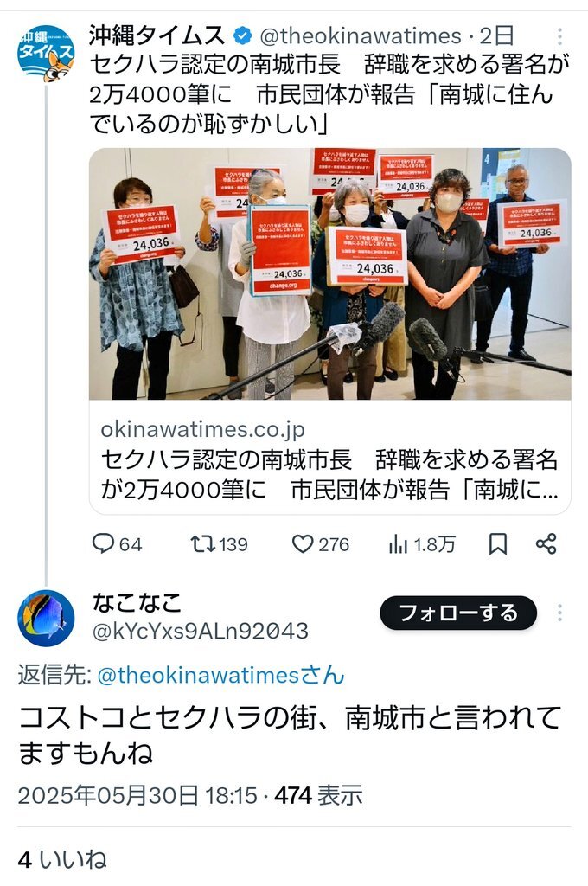
Task: Open なこなこ fish profile avatar
Action: (x=46, y=618)
